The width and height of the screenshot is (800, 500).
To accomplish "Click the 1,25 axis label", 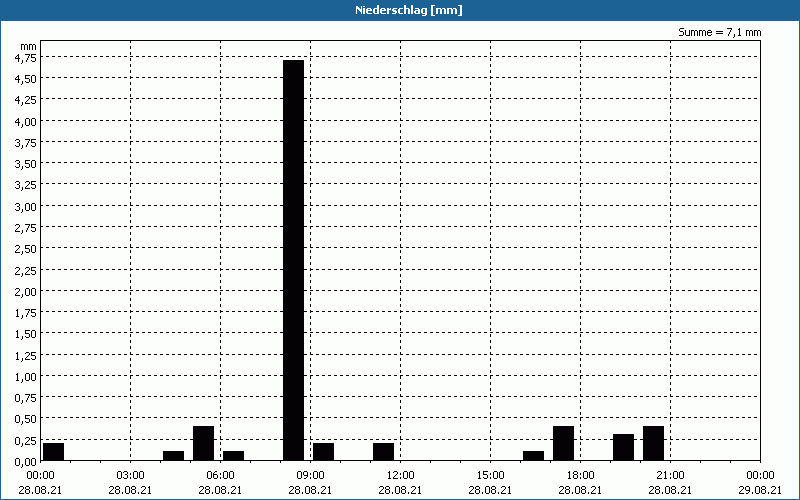I will point(26,355).
